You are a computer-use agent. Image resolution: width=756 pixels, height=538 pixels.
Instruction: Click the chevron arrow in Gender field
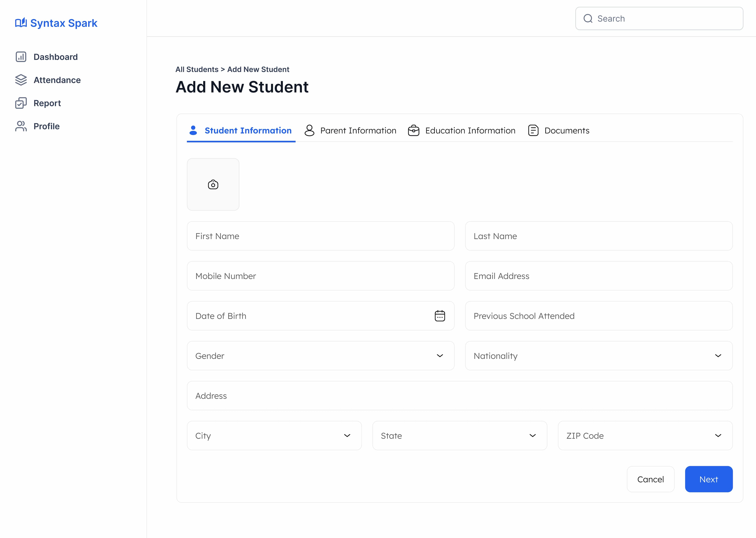pos(440,356)
